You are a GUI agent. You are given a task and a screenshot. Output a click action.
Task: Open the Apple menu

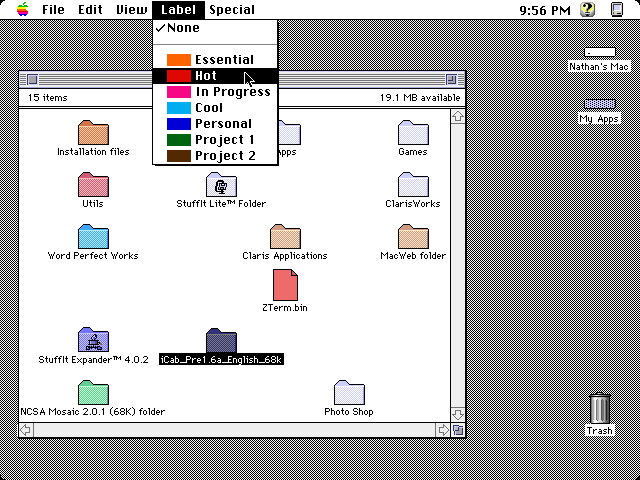pos(23,9)
